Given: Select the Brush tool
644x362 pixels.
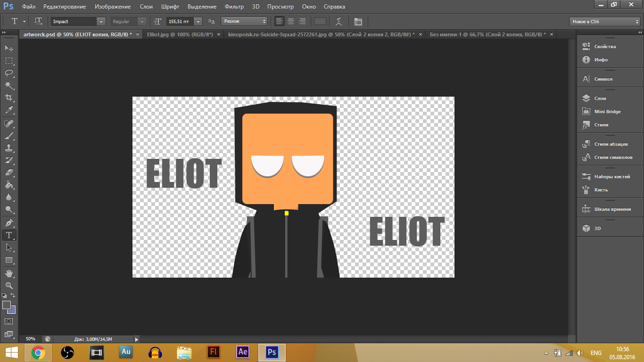Looking at the screenshot, I should 9,136.
